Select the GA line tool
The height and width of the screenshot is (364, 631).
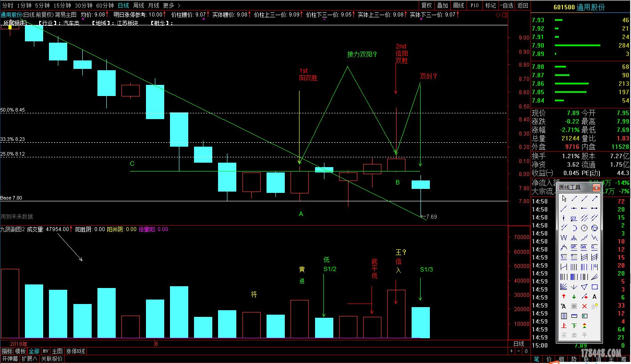point(584,247)
